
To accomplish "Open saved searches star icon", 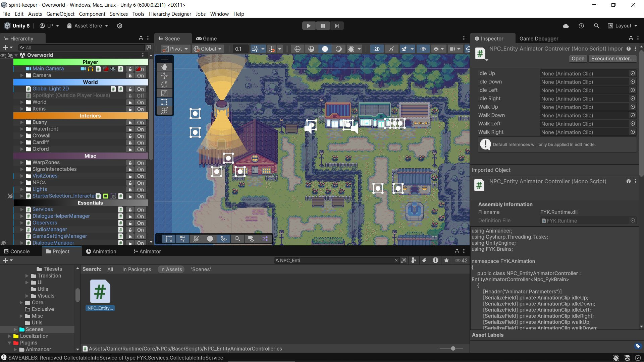I will click(x=446, y=260).
